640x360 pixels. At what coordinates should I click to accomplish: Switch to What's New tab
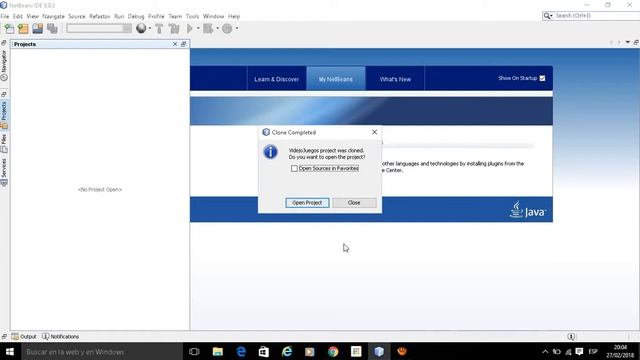click(395, 79)
